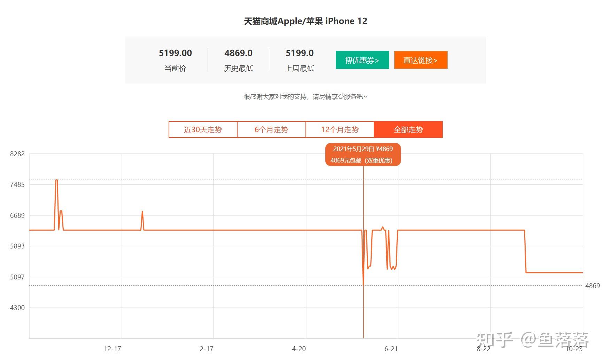This screenshot has width=604, height=364.
Task: Click the 12-17 date axis label
Action: tap(113, 349)
